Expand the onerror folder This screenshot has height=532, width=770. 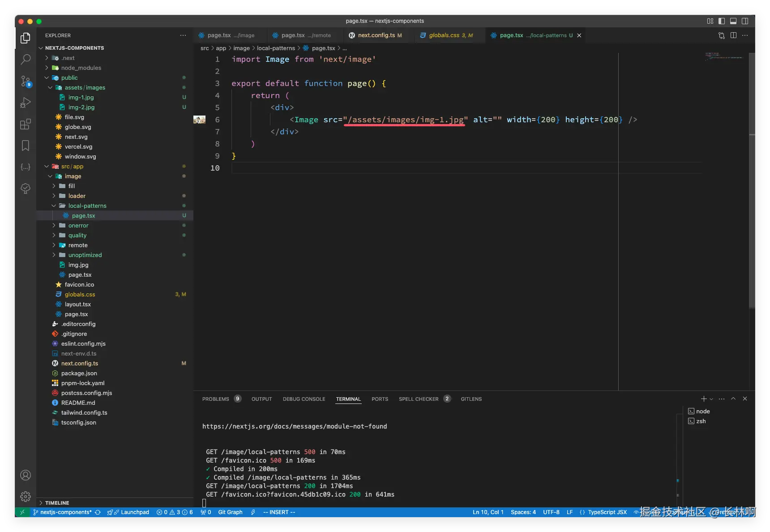[78, 225]
